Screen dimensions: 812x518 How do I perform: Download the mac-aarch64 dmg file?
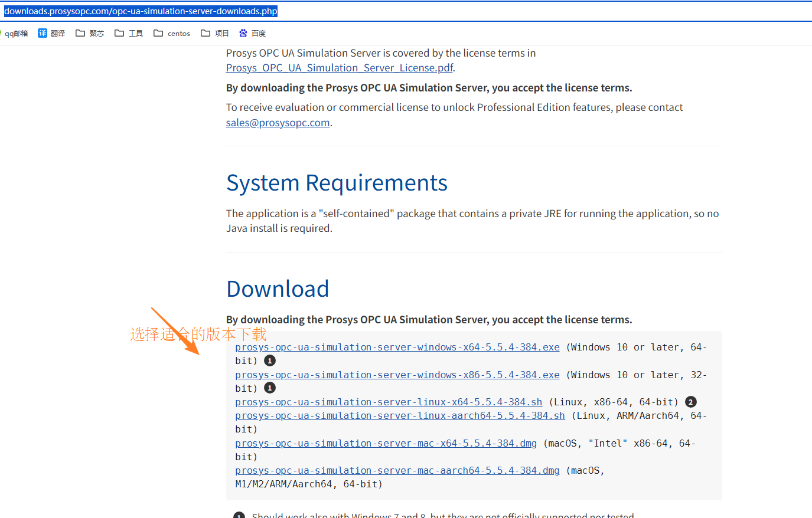pos(397,471)
